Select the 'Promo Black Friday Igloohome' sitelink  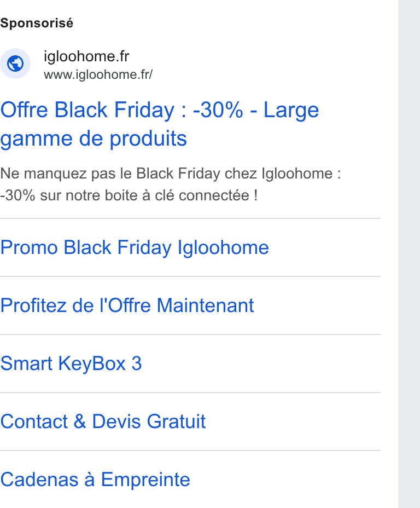[135, 248]
